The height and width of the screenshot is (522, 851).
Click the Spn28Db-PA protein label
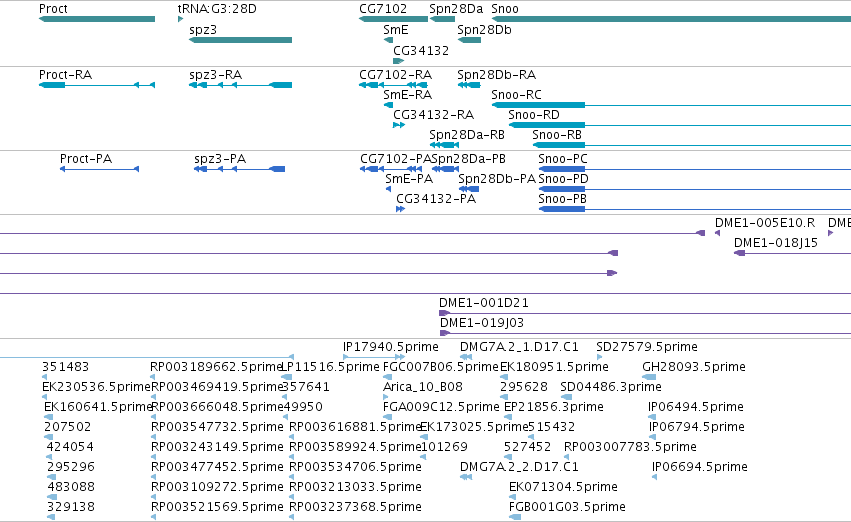coord(497,179)
